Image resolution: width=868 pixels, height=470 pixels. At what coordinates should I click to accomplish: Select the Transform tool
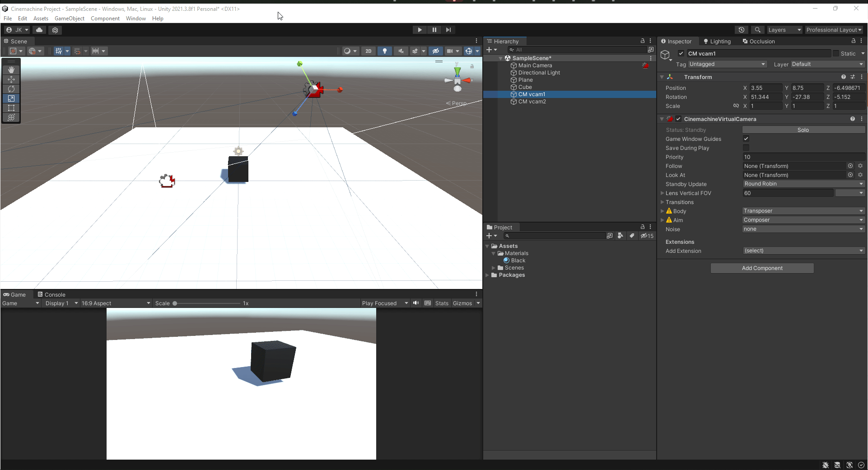(11, 117)
